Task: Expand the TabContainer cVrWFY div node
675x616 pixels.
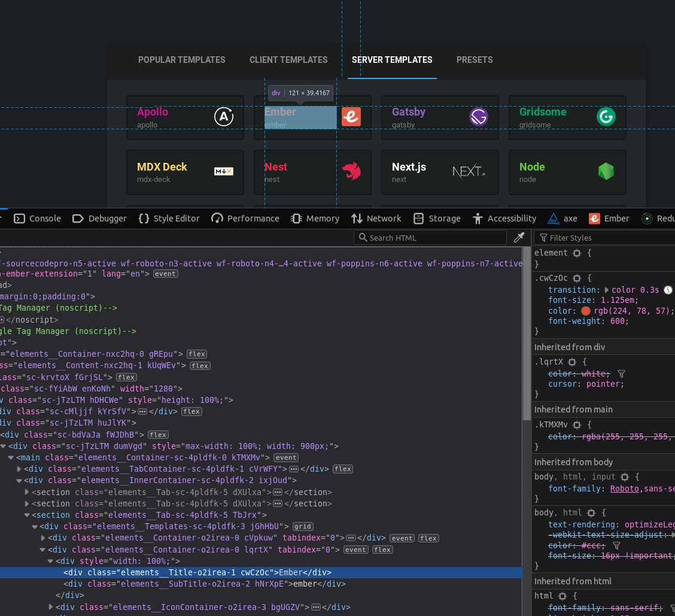Action: point(19,469)
